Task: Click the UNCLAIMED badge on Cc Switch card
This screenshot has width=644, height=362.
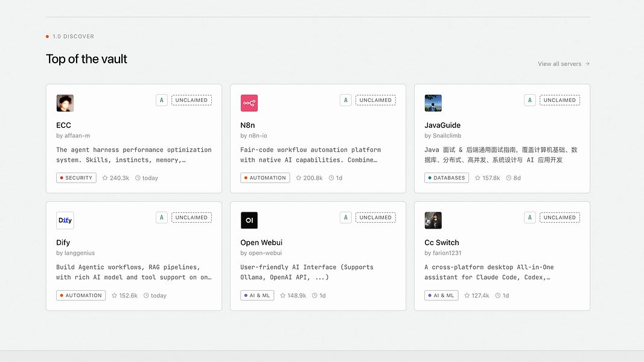Action: 560,218
